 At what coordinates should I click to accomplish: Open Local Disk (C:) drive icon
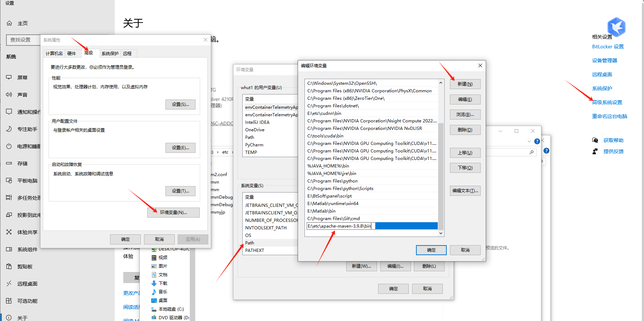[154, 309]
